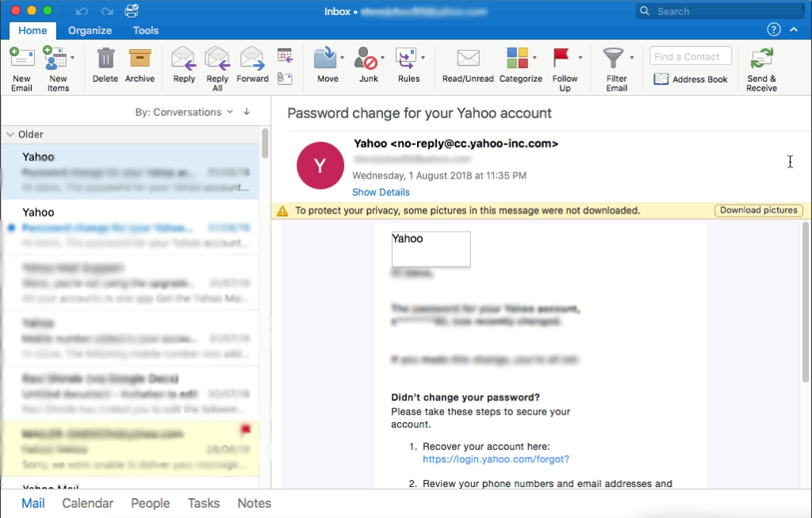Click the Reply All icon

[217, 58]
